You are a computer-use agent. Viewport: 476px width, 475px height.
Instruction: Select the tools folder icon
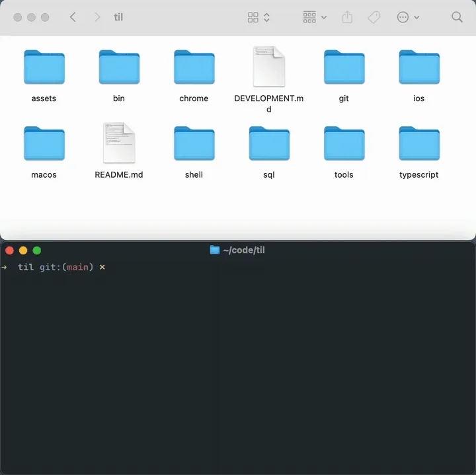[344, 143]
